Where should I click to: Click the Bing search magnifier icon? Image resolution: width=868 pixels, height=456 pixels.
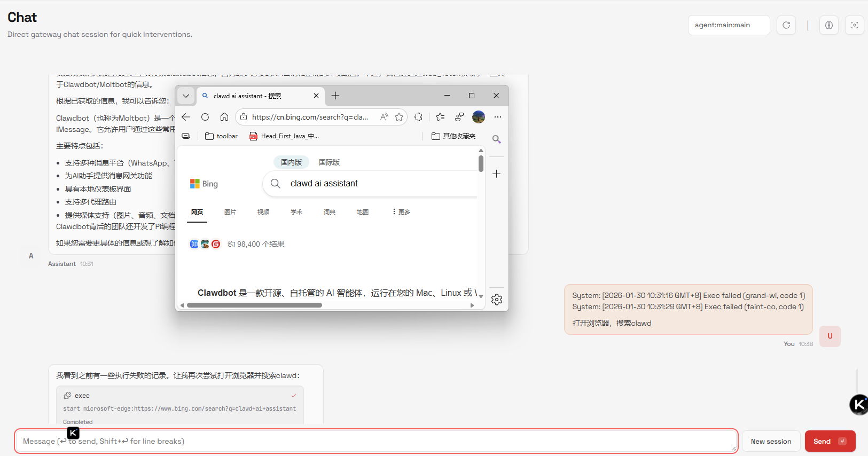point(276,184)
